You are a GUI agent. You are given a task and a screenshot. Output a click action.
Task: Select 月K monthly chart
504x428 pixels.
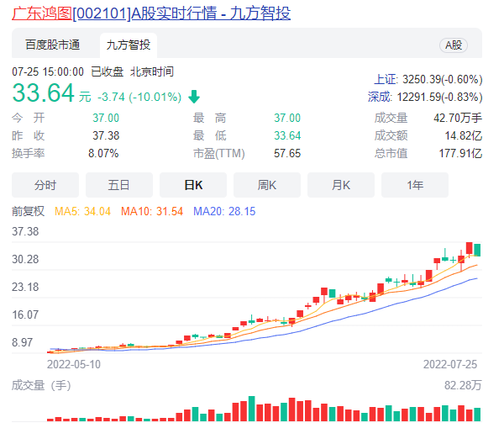pos(341,185)
